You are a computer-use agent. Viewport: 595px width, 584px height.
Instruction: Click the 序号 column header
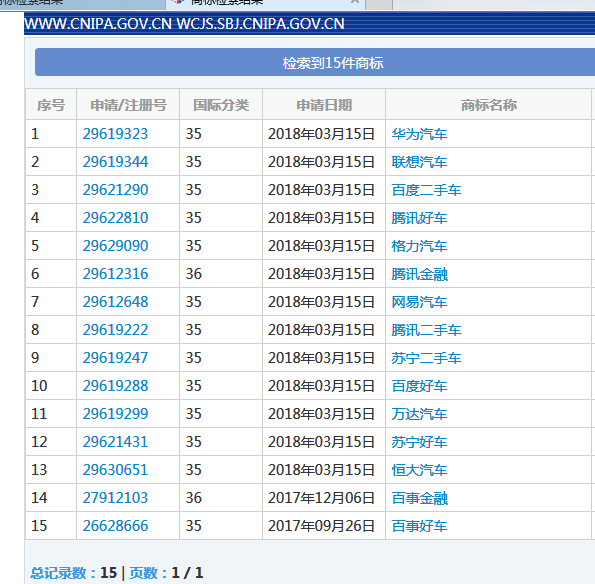(51, 105)
